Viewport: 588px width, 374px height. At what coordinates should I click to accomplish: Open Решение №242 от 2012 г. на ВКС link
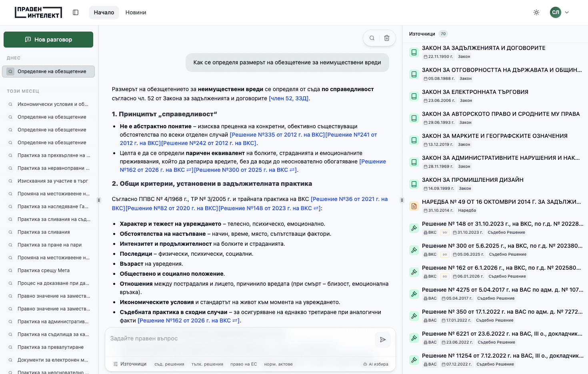point(209,143)
